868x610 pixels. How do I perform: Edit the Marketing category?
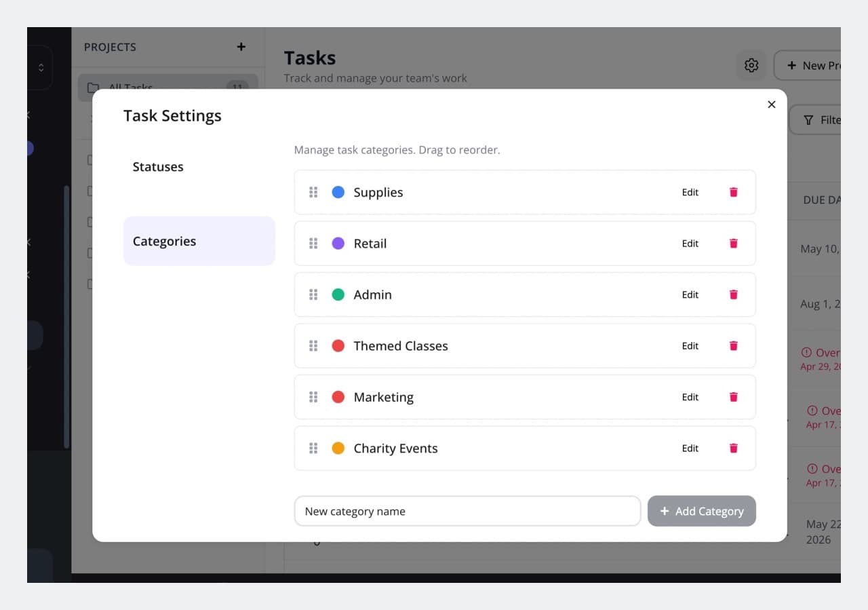click(x=690, y=397)
